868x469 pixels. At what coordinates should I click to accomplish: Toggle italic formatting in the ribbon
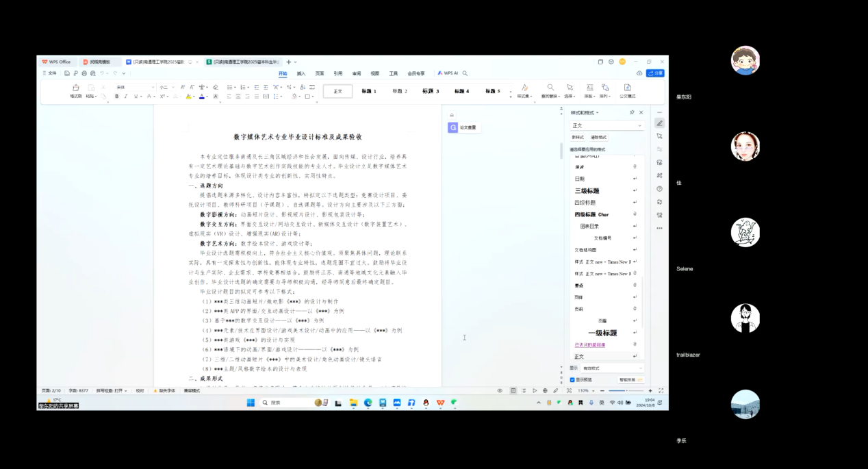126,97
